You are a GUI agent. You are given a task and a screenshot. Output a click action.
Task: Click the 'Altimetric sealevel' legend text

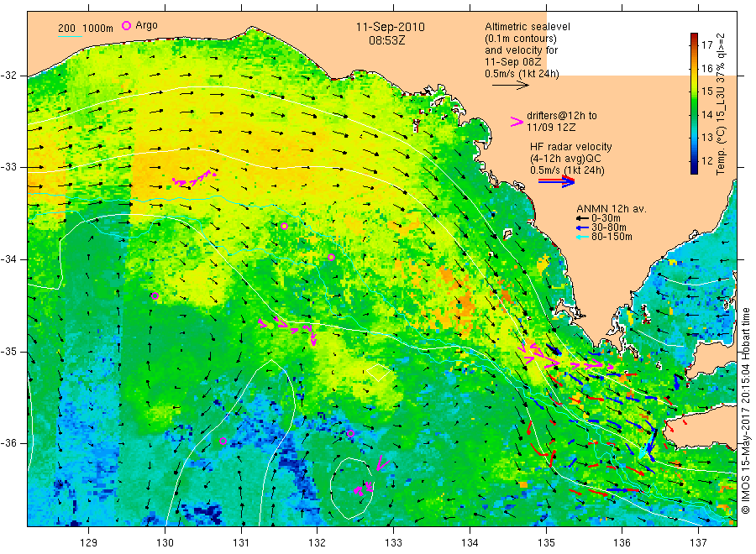click(x=527, y=27)
